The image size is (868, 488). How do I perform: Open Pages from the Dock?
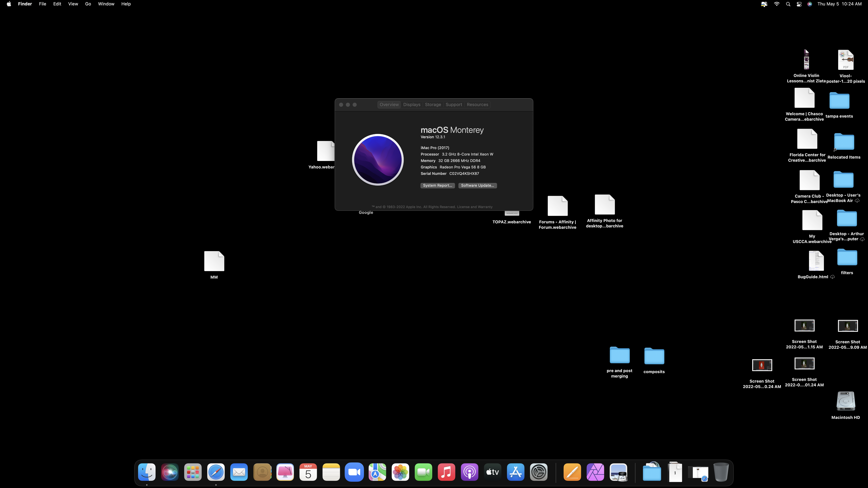572,472
